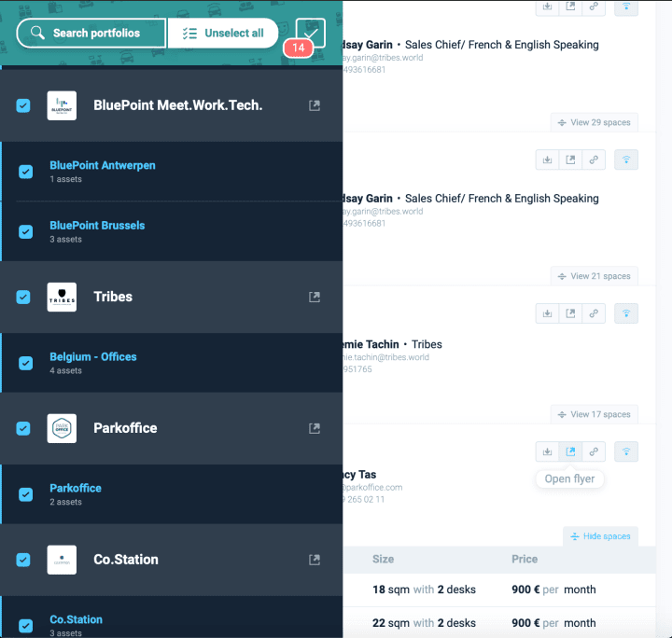Click download icon in Tas parkoffice card
Screen dimensions: 672x638
[547, 451]
